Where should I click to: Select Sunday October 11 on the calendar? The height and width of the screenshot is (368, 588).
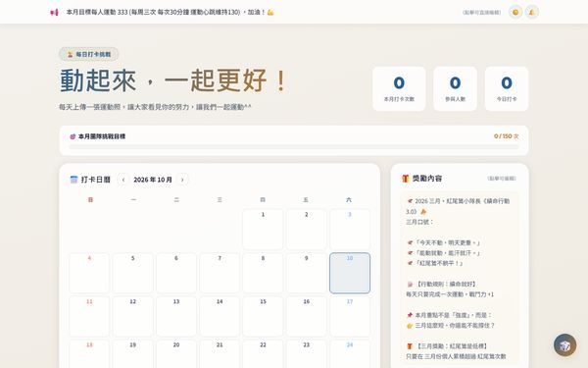tap(89, 317)
